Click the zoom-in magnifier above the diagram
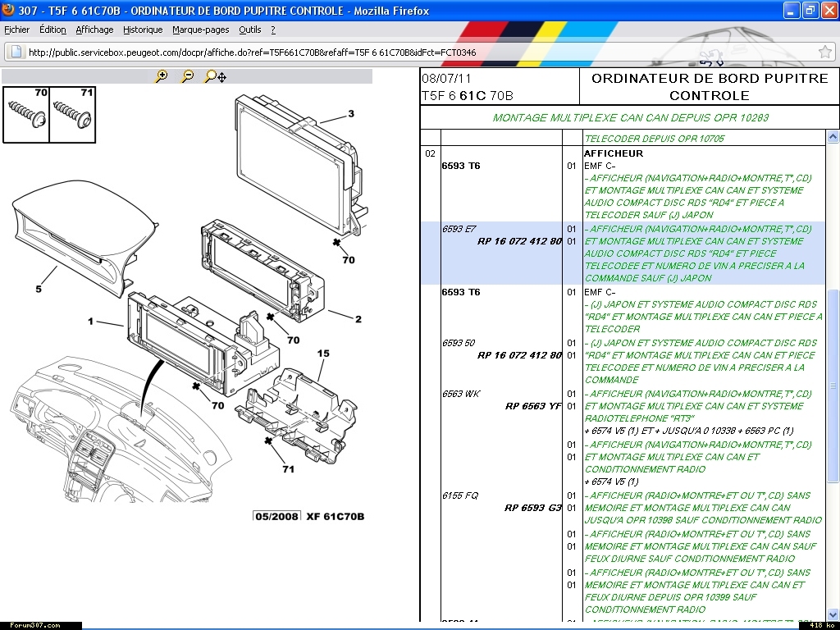The image size is (840, 630). coord(161,76)
